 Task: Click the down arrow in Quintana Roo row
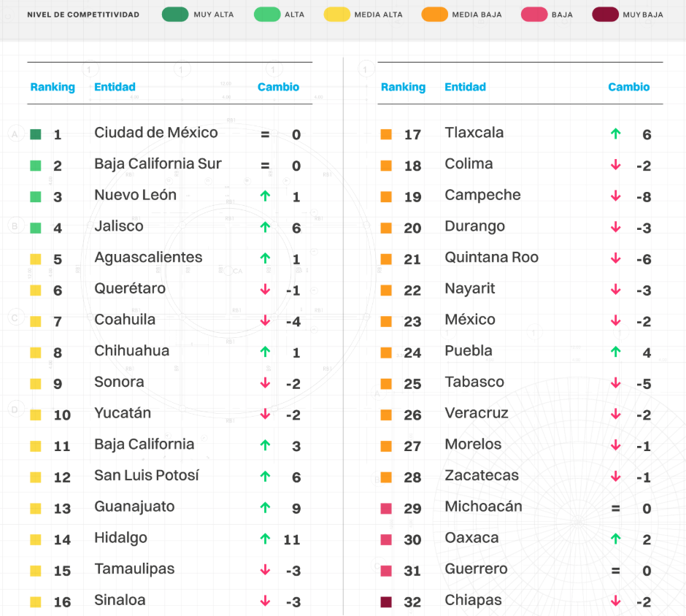[x=615, y=258]
